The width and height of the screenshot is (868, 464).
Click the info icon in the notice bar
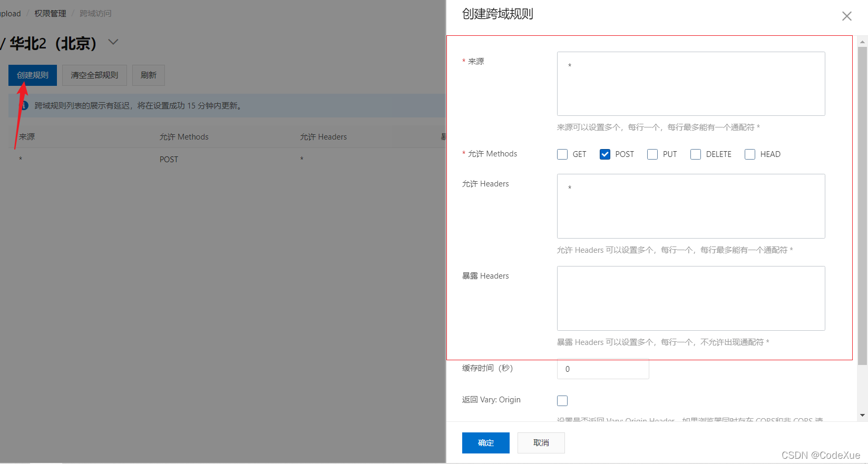(24, 106)
